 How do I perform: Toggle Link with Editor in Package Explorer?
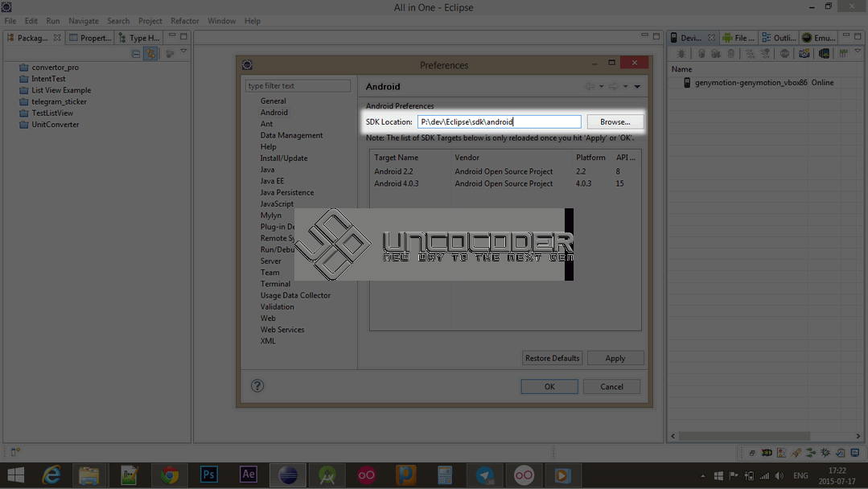tap(150, 54)
